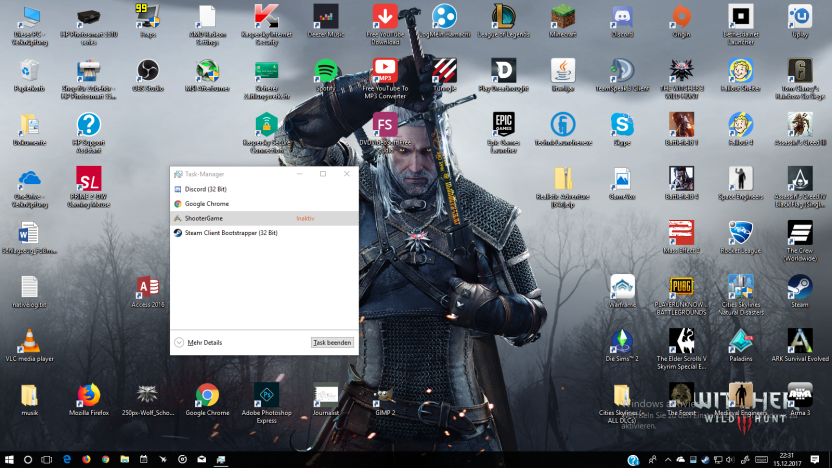Open the Mass Effect 2 icon
This screenshot has width=832, height=468.
pyautogui.click(x=681, y=233)
